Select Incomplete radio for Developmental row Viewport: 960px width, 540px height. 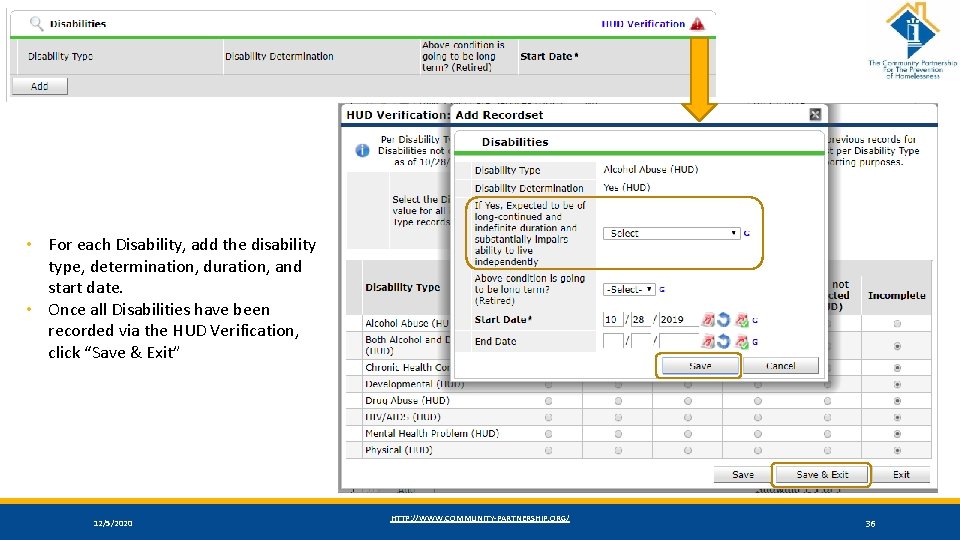pyautogui.click(x=897, y=384)
